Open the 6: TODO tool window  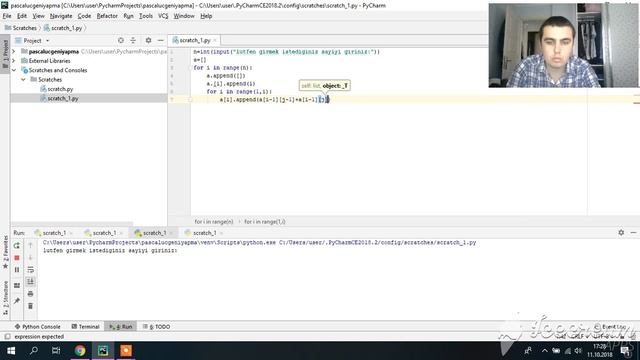(x=156, y=327)
